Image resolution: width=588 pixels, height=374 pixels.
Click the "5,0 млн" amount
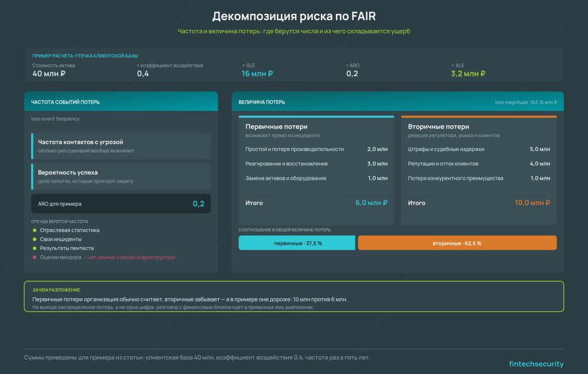click(540, 149)
